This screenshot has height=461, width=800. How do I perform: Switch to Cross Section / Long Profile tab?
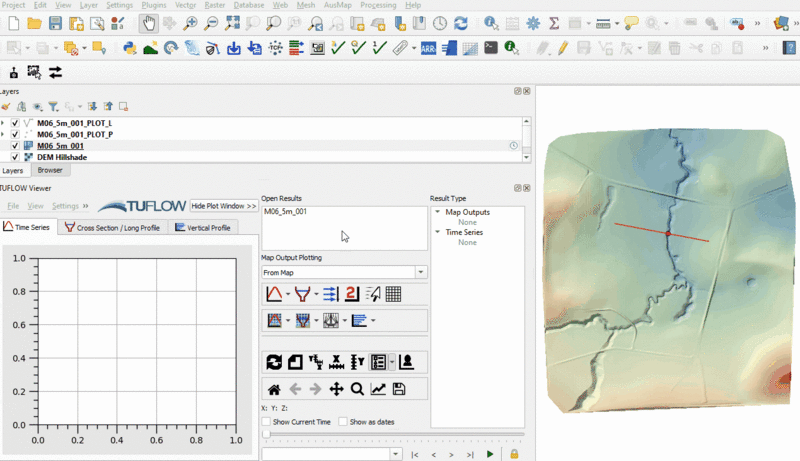(x=112, y=228)
